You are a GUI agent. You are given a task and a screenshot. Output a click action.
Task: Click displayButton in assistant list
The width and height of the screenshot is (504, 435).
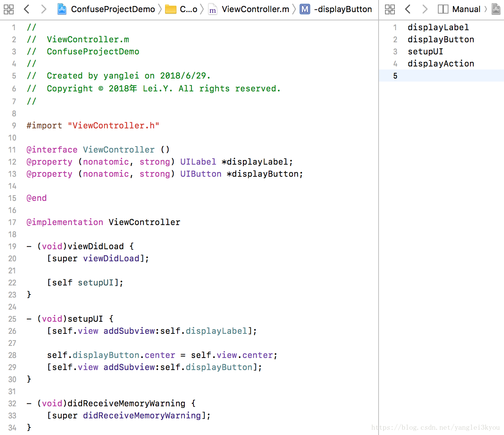[x=441, y=39]
